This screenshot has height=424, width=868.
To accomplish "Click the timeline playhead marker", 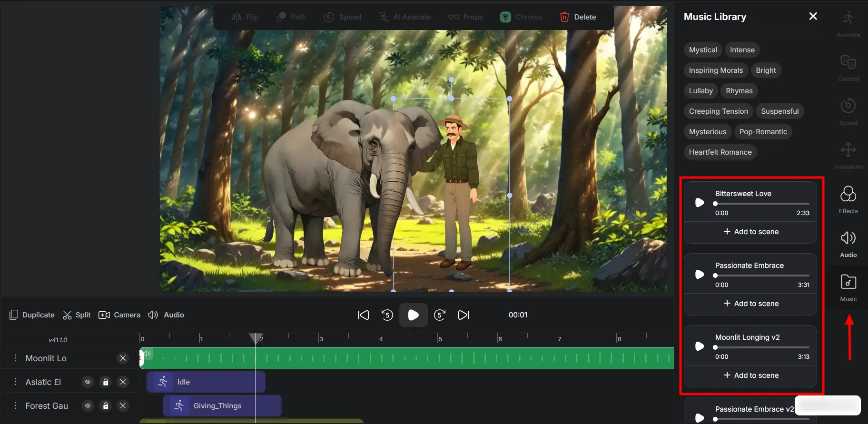I will coord(256,338).
